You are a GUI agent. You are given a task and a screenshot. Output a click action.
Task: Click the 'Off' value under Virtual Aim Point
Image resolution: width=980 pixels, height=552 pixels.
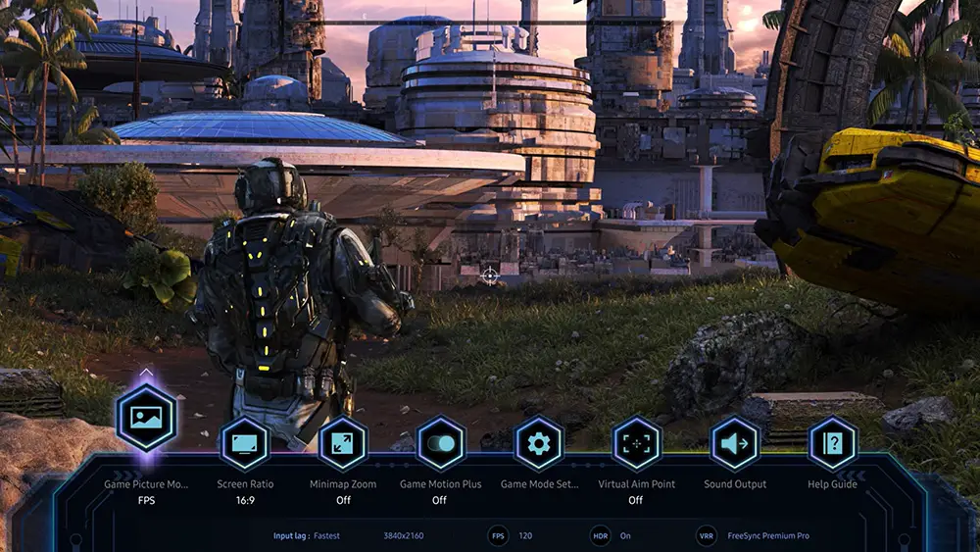click(636, 500)
